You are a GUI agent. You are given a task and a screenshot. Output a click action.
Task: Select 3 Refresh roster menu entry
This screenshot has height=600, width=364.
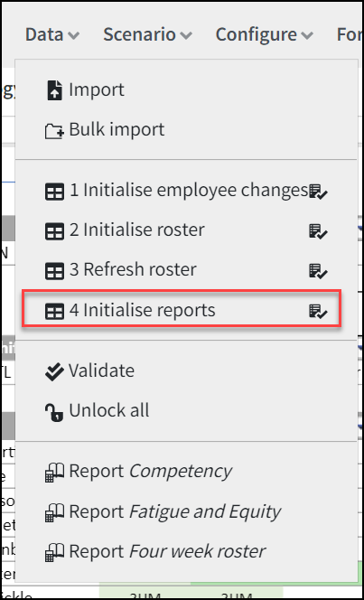coord(186,270)
